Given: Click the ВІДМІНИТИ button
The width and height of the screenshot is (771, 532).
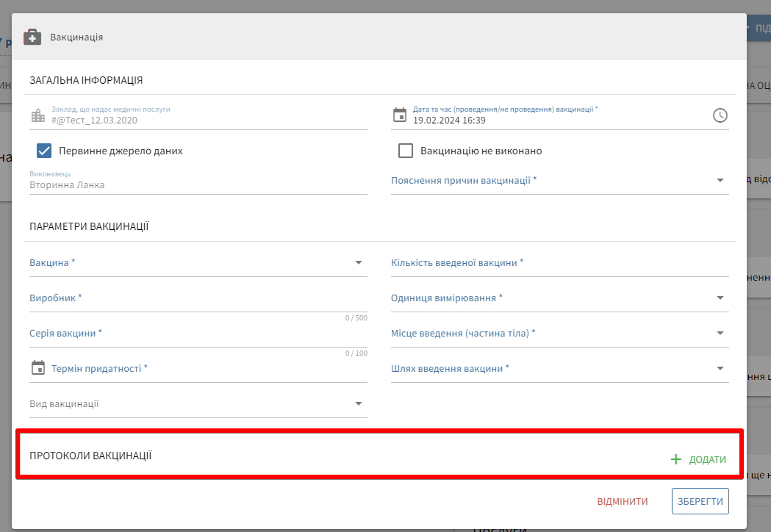Looking at the screenshot, I should (623, 501).
